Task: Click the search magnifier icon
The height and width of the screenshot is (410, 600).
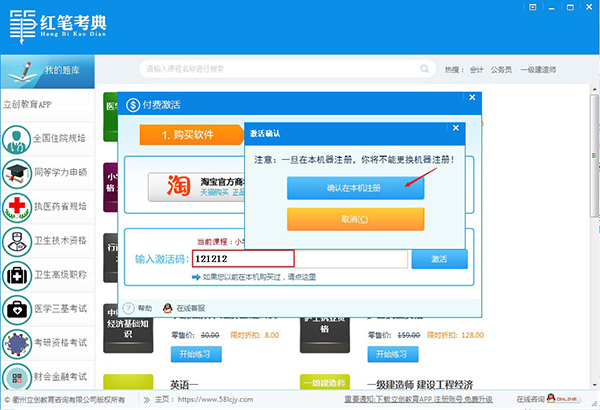Action: (424, 69)
